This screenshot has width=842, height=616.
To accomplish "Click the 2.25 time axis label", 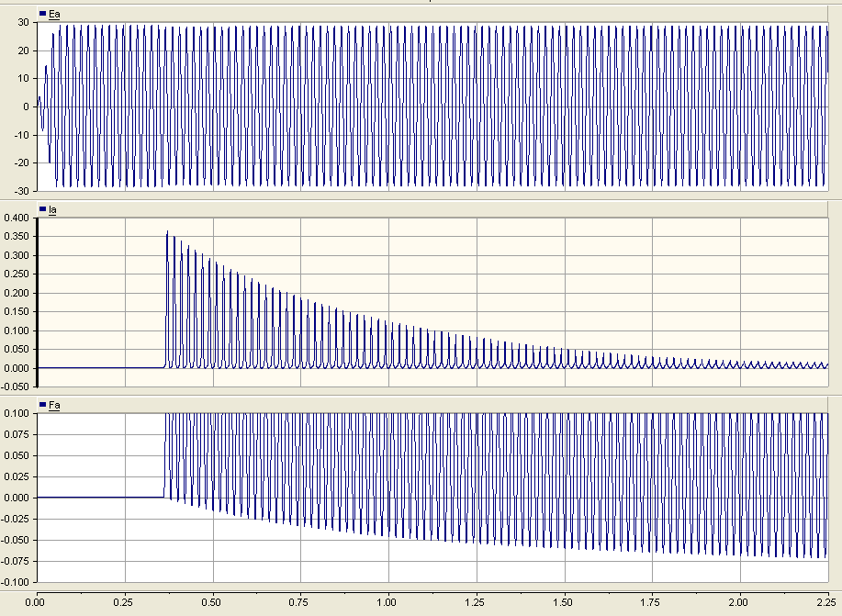I will 827,602.
